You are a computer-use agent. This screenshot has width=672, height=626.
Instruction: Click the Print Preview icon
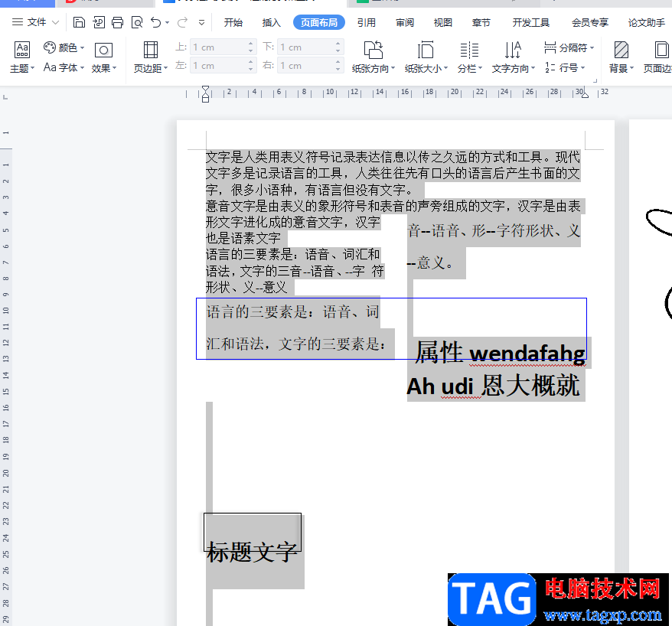point(137,22)
